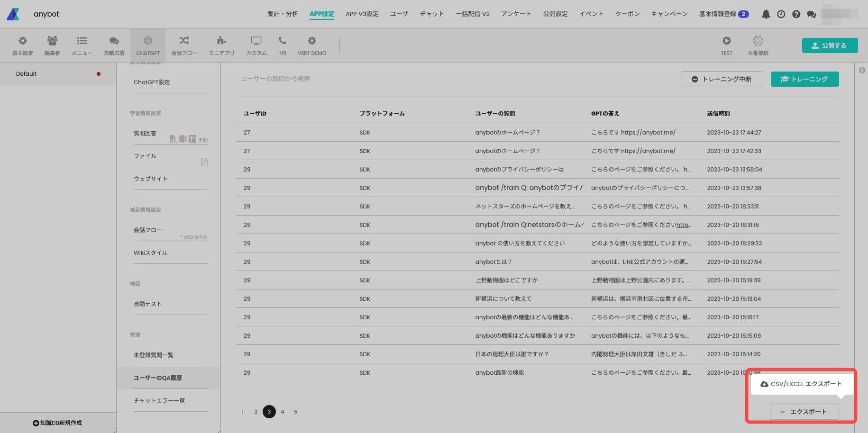Open the 一括配信 V2 menu

(x=473, y=14)
